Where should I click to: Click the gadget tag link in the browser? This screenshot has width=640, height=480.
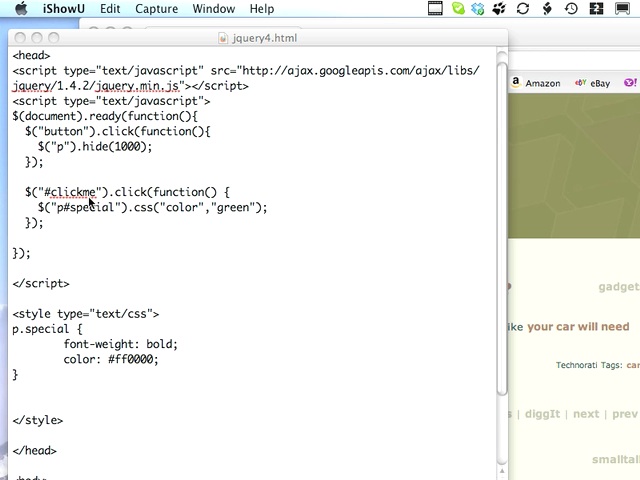coord(619,287)
